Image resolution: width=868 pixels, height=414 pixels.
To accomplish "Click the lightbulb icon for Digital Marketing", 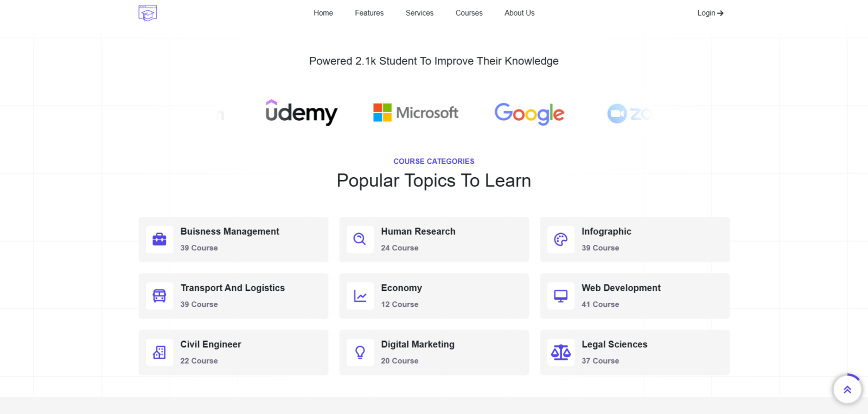I will (x=360, y=352).
